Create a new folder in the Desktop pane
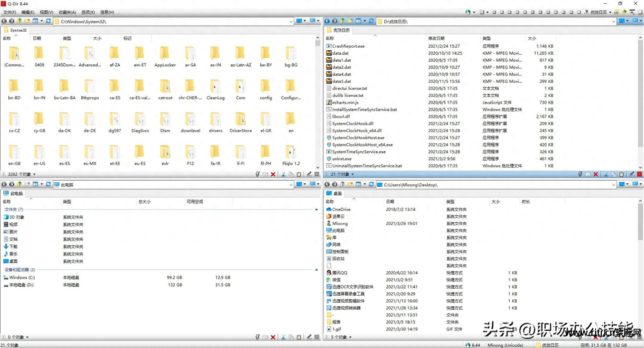The width and height of the screenshot is (644, 348). click(x=350, y=184)
